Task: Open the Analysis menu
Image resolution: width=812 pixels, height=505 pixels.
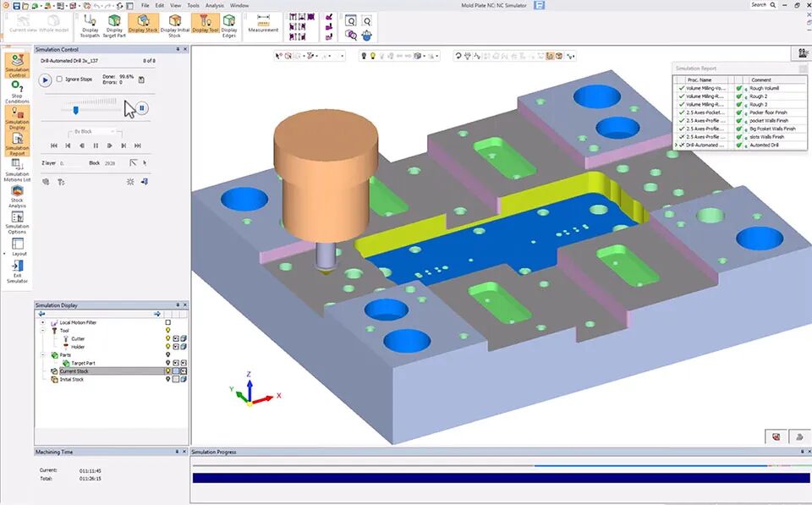Action: pyautogui.click(x=214, y=5)
